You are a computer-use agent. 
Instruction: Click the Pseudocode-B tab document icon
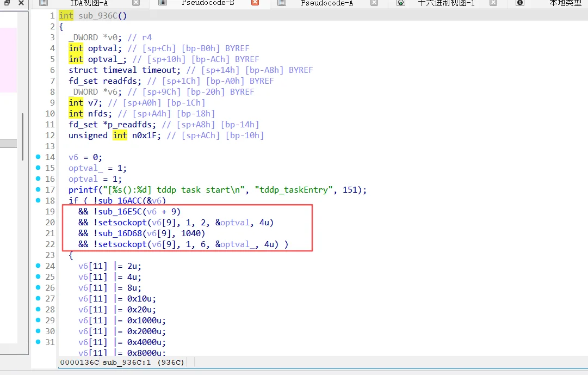pos(163,3)
